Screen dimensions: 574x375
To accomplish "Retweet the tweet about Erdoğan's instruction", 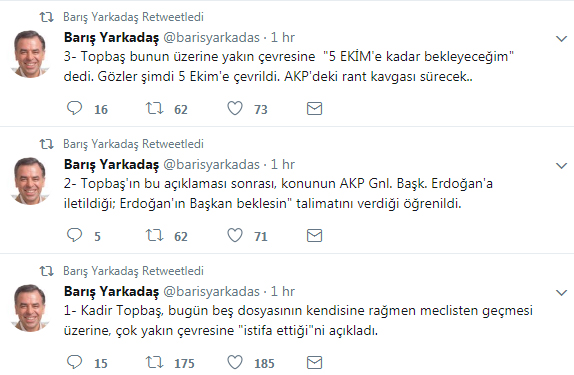I will pos(154,235).
